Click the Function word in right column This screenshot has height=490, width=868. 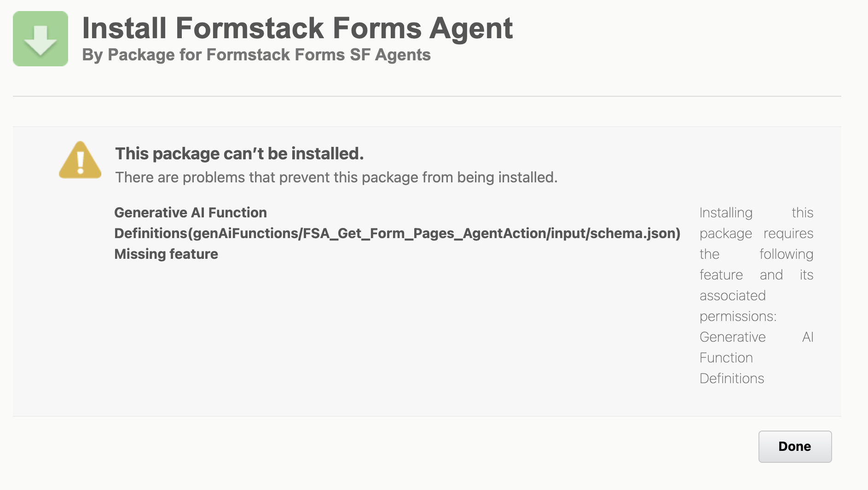(726, 358)
